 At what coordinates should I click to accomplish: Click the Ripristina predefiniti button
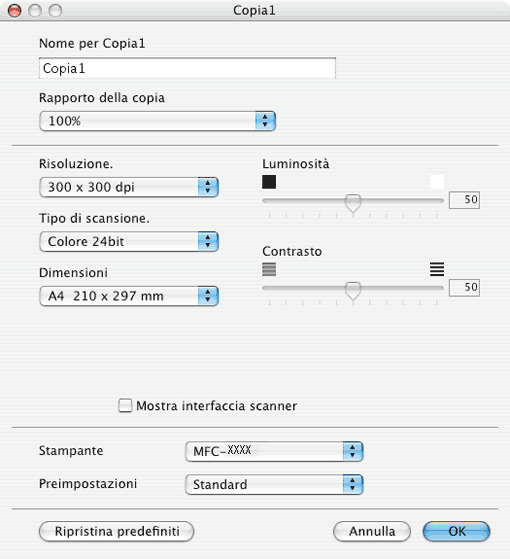click(x=117, y=531)
